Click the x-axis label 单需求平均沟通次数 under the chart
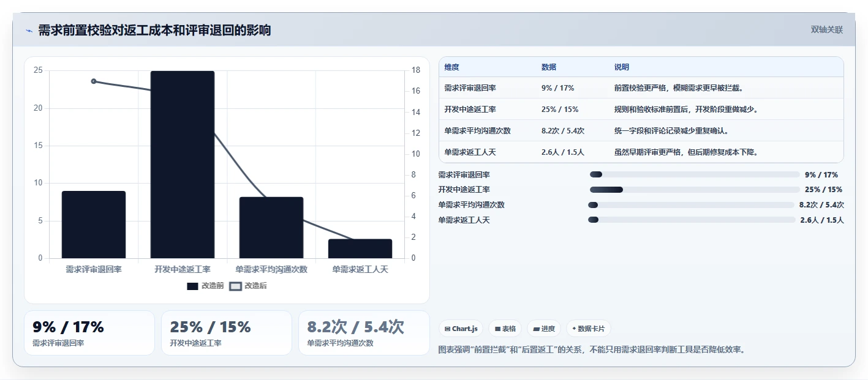The image size is (868, 380). pyautogui.click(x=271, y=269)
